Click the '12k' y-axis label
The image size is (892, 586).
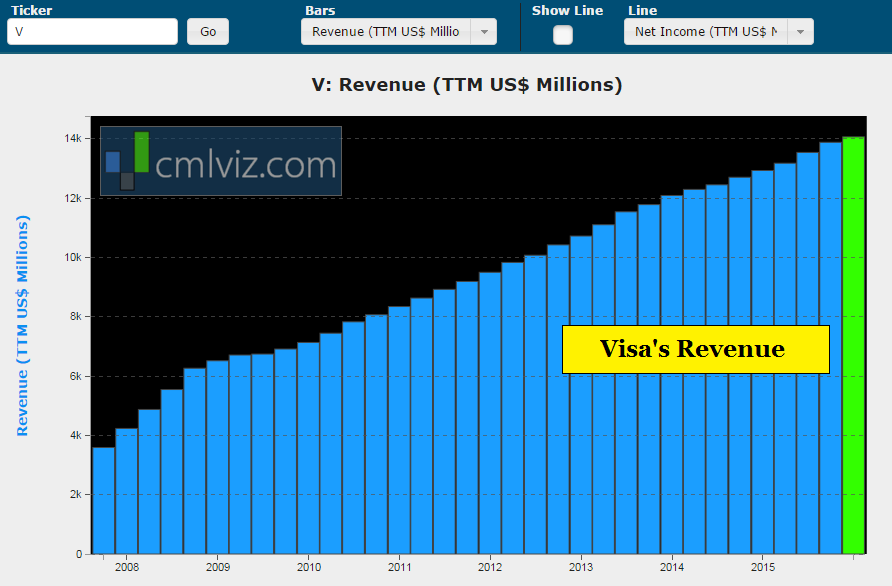point(72,198)
